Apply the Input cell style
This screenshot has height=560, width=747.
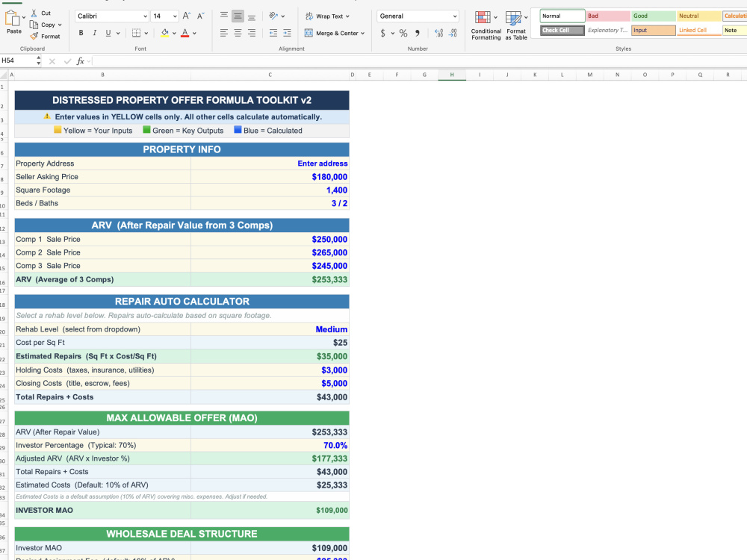pos(654,31)
